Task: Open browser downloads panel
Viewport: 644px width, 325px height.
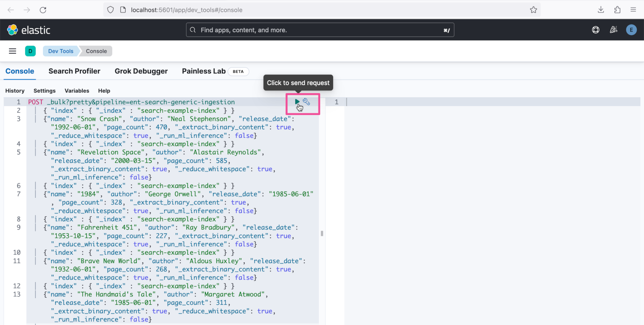Action: coord(601,10)
